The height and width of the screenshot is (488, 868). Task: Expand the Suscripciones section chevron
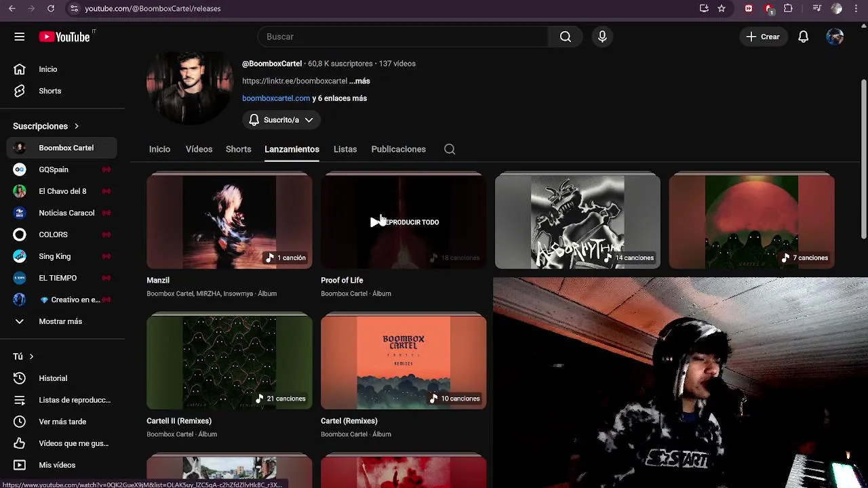click(77, 126)
